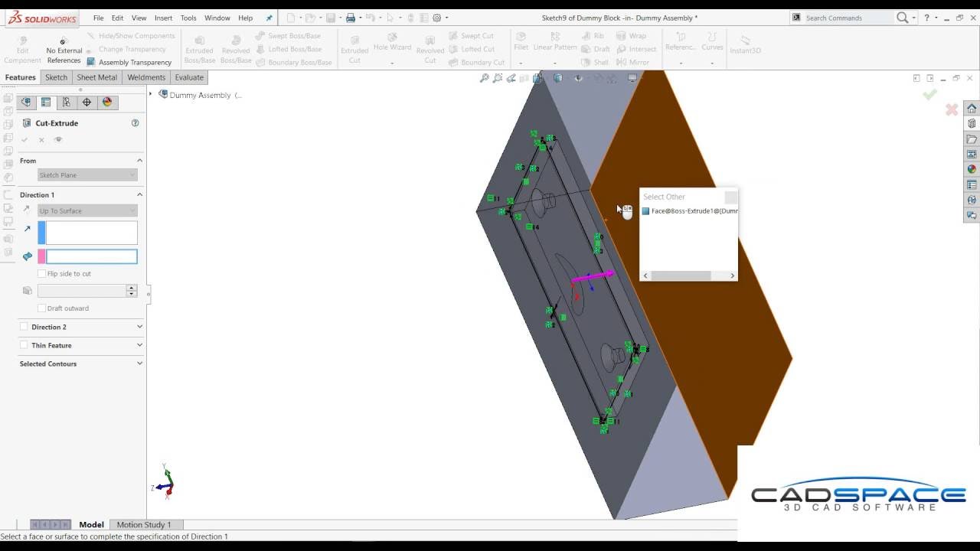
Task: Click the draft on/off icon
Action: 28,291
